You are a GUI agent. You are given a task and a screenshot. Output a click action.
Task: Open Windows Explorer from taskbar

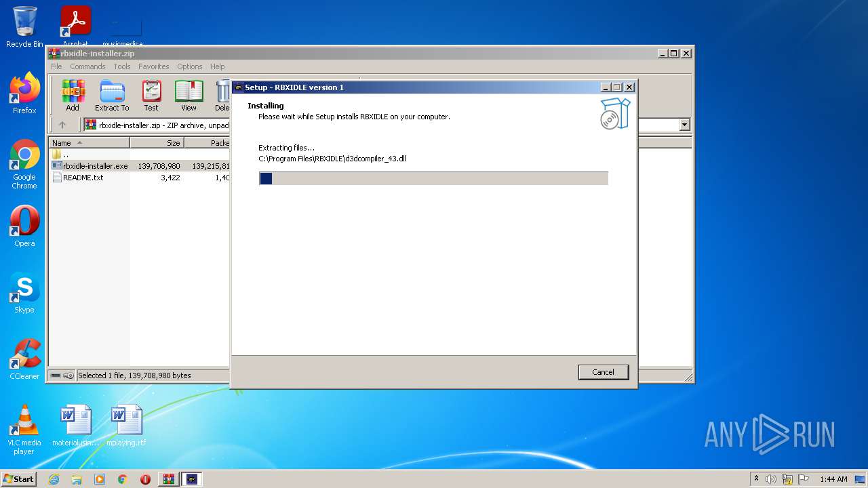coord(77,479)
